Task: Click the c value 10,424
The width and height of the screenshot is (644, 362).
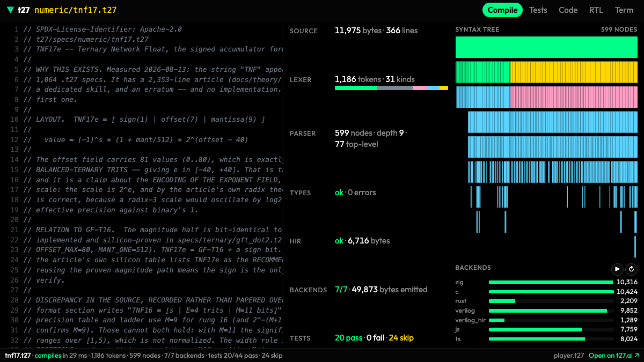Action: pyautogui.click(x=627, y=292)
